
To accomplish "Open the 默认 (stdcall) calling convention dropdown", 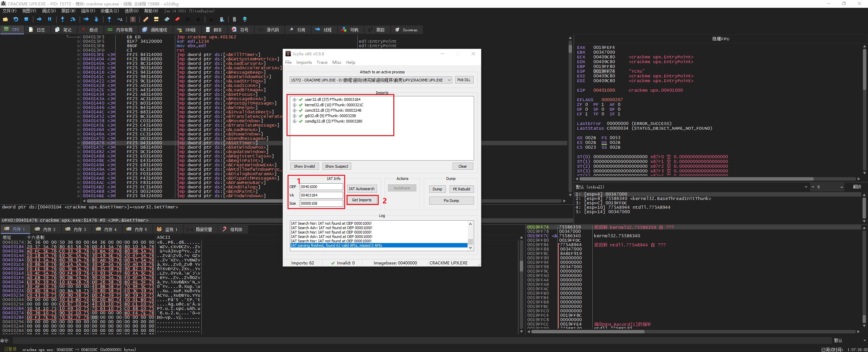I will click(806, 187).
